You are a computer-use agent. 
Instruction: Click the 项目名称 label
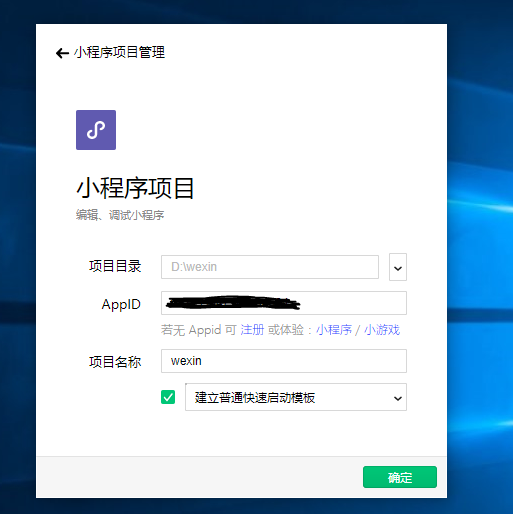click(x=115, y=362)
